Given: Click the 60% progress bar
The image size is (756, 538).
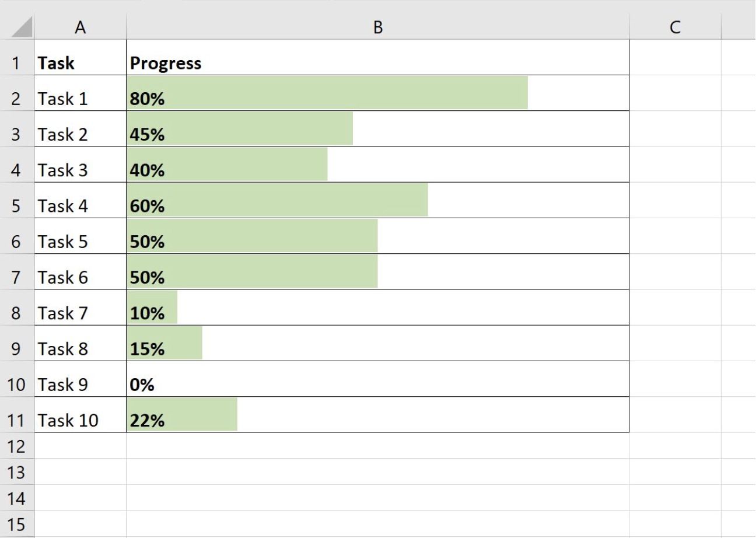Looking at the screenshot, I should coord(277,200).
